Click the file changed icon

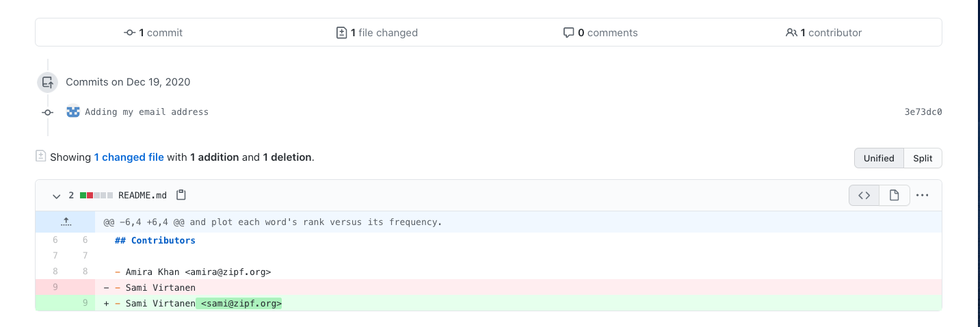click(341, 33)
